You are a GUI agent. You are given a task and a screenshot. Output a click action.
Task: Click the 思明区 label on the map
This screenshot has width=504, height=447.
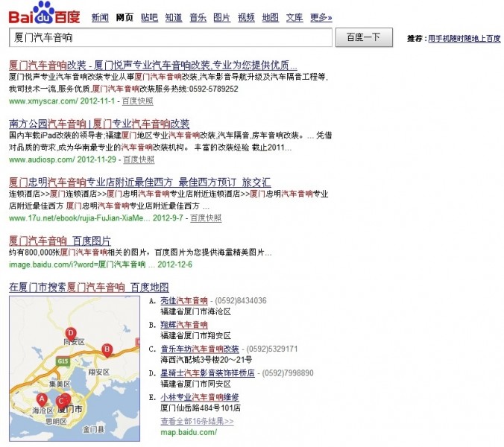point(56,422)
